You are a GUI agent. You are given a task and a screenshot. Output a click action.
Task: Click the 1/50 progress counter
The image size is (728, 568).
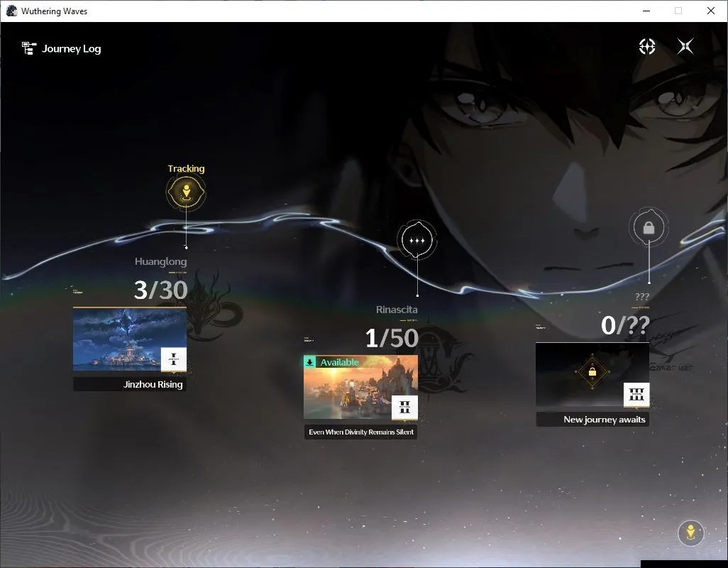(392, 338)
